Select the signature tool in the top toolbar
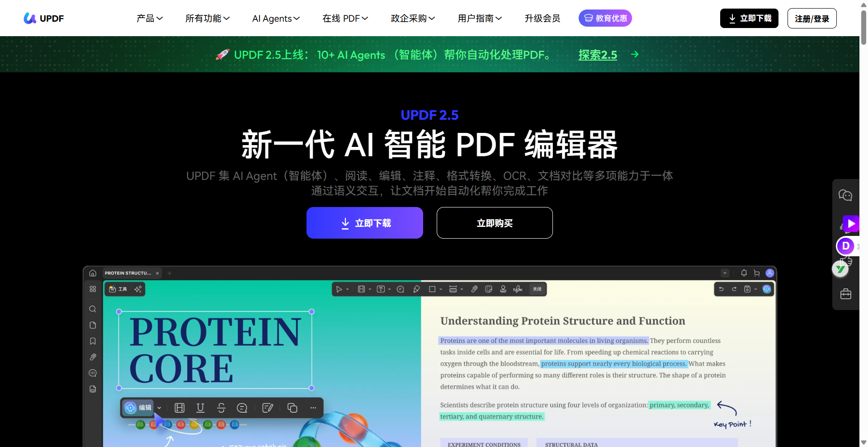 tap(518, 289)
